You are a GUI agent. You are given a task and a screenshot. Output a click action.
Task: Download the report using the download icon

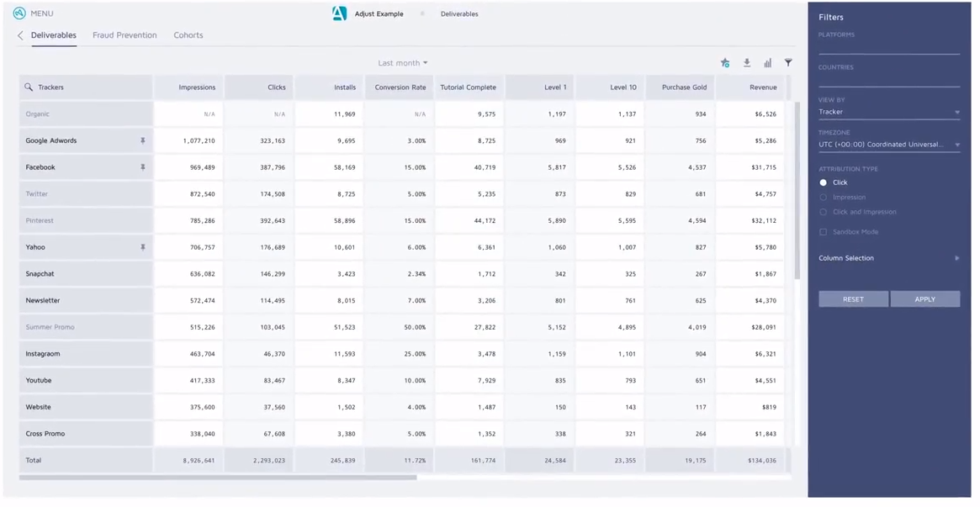point(746,63)
